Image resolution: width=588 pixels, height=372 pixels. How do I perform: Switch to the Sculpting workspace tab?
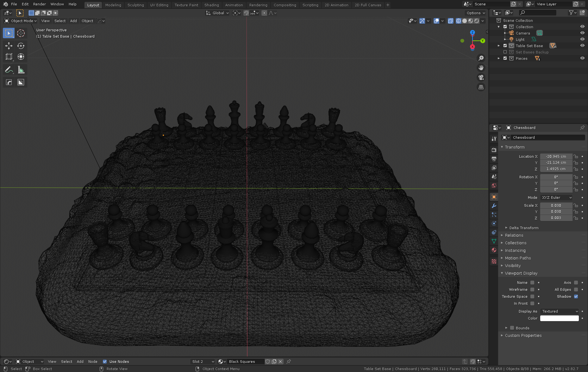(x=135, y=5)
